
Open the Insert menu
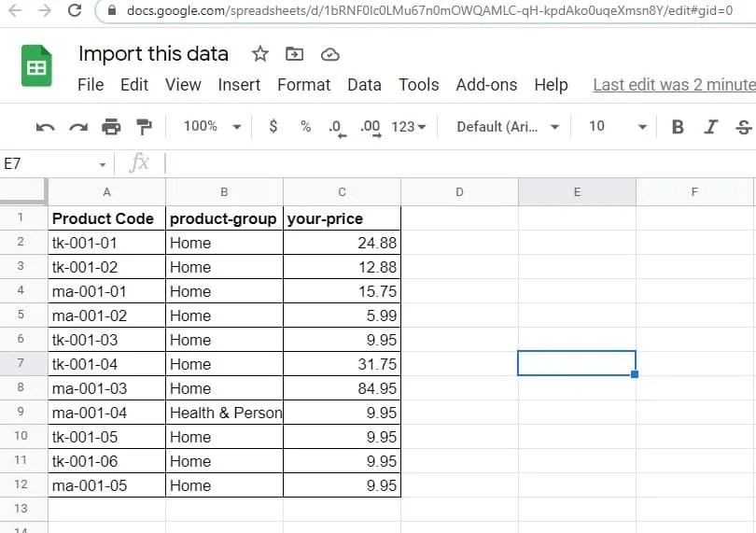point(239,85)
